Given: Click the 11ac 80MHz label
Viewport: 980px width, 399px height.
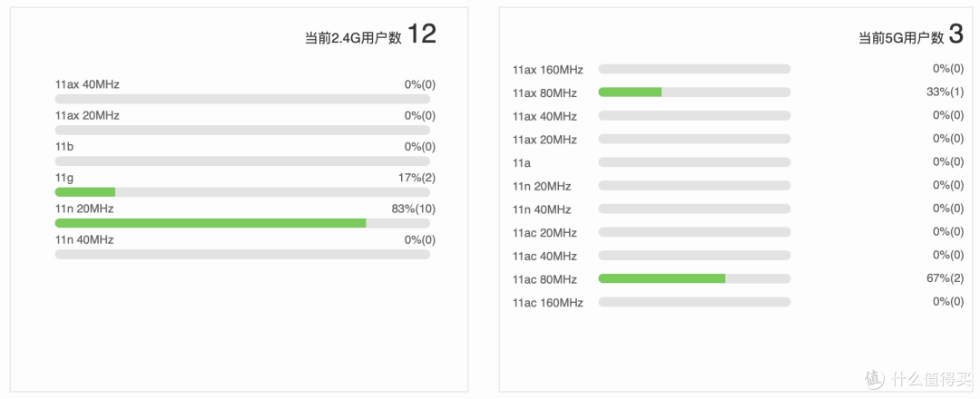Looking at the screenshot, I should point(544,279).
